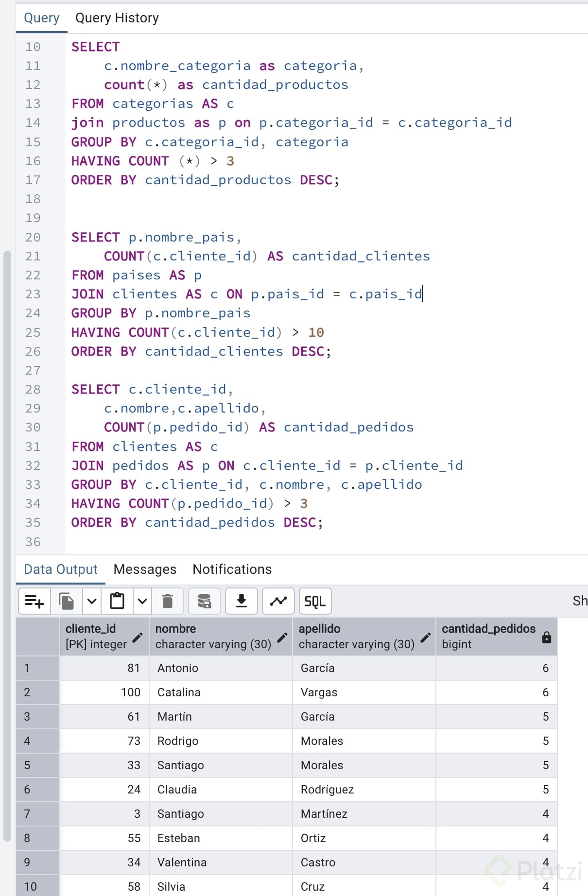Screen dimensions: 588x896
Task: Click the Paste clipboard icon
Action: (x=117, y=601)
